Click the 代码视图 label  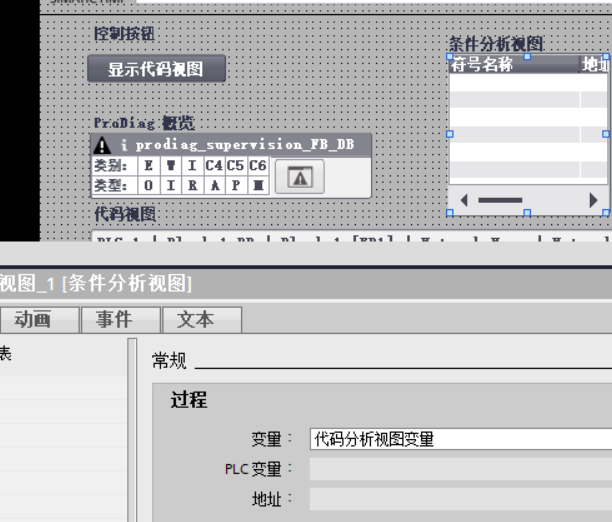[125, 214]
